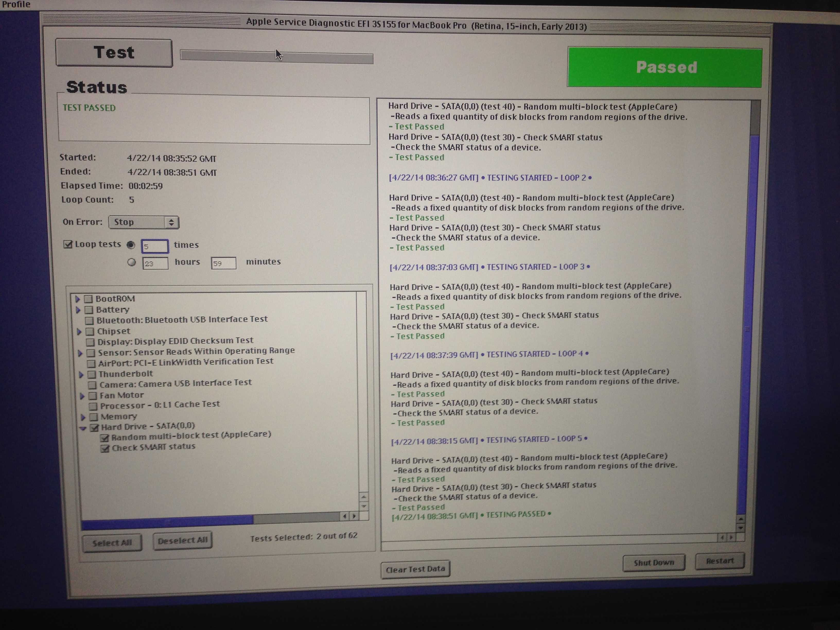This screenshot has width=840, height=630.
Task: Uncheck the Loop tests checkbox
Action: pos(68,244)
